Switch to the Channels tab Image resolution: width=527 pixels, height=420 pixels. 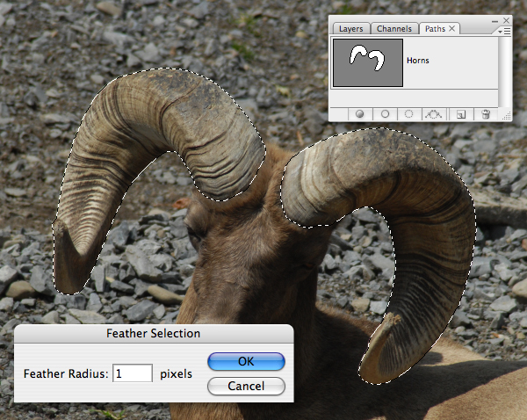[x=394, y=29]
